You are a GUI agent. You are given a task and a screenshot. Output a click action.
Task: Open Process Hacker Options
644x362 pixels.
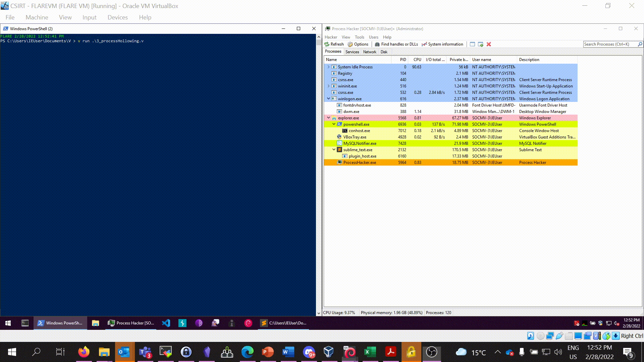click(358, 44)
